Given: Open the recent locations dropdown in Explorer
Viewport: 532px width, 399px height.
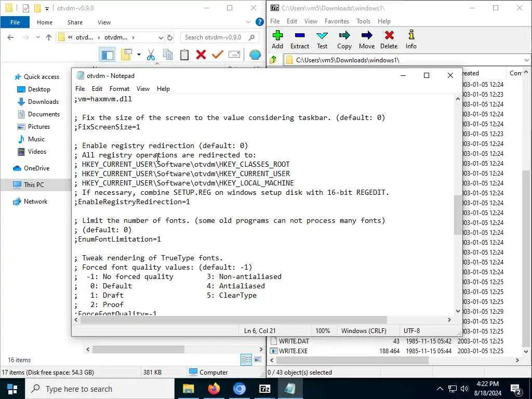Looking at the screenshot, I should pos(38,37).
